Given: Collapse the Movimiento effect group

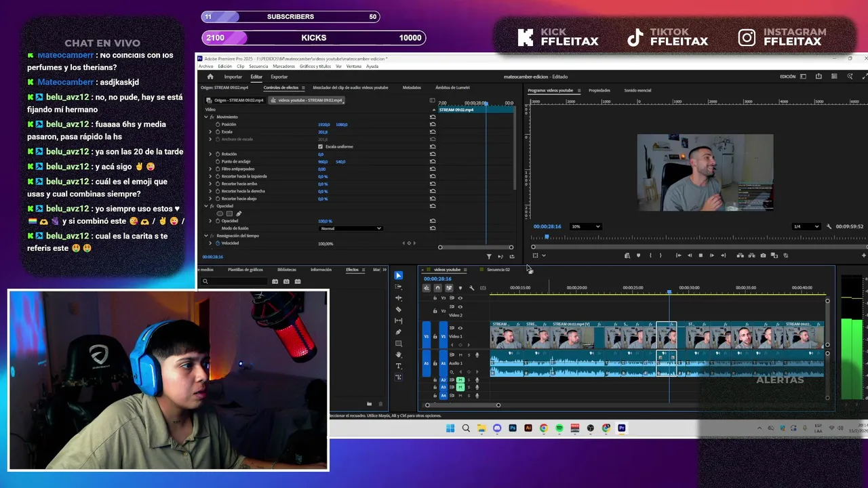Looking at the screenshot, I should click(x=206, y=117).
